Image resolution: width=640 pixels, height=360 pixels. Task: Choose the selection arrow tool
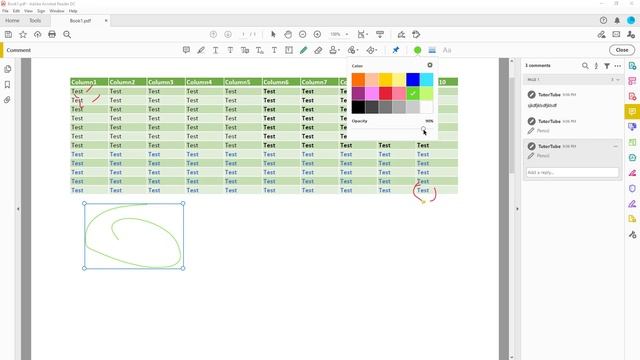pyautogui.click(x=273, y=34)
